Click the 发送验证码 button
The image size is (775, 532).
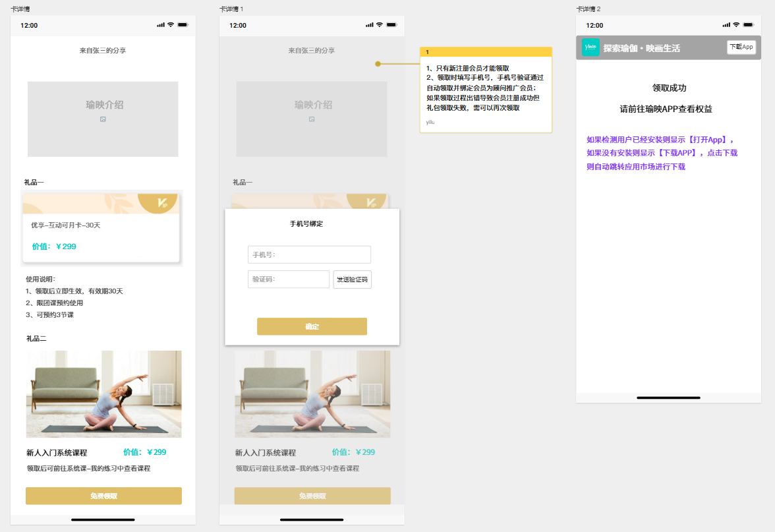pos(352,279)
